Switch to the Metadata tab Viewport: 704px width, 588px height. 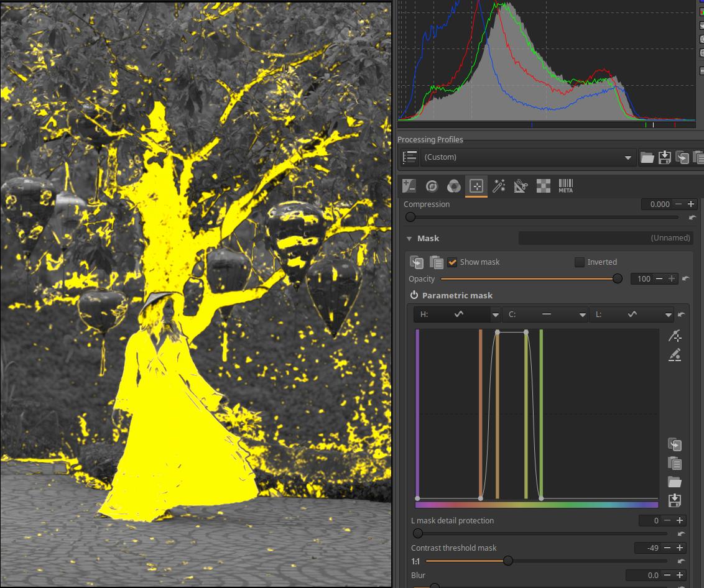click(565, 186)
